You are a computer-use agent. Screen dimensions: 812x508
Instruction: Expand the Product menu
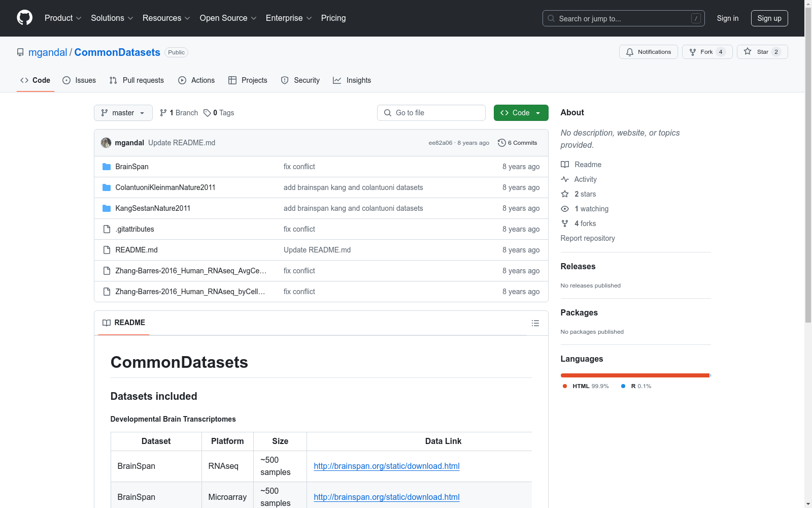tap(63, 18)
